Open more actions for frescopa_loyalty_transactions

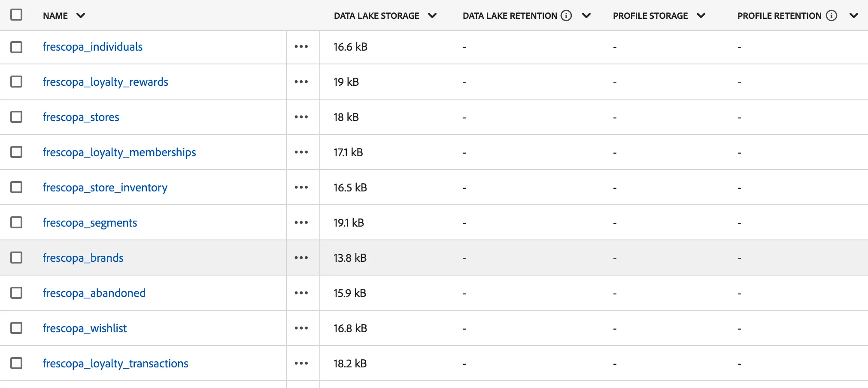click(x=301, y=364)
